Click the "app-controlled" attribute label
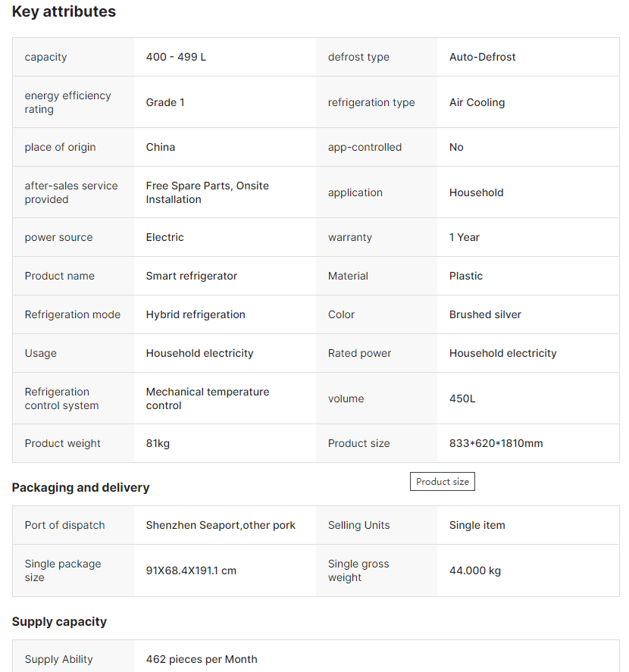The image size is (629, 672). [365, 147]
